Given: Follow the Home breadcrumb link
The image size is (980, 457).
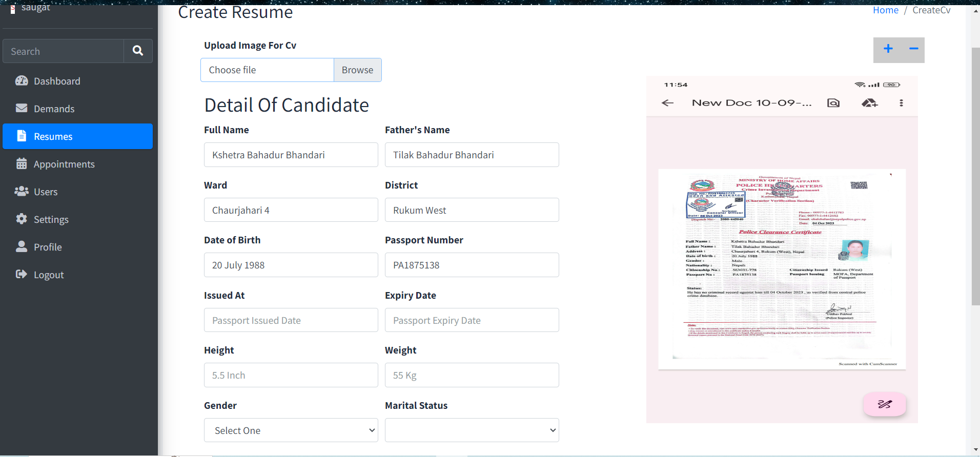Looking at the screenshot, I should (x=885, y=10).
